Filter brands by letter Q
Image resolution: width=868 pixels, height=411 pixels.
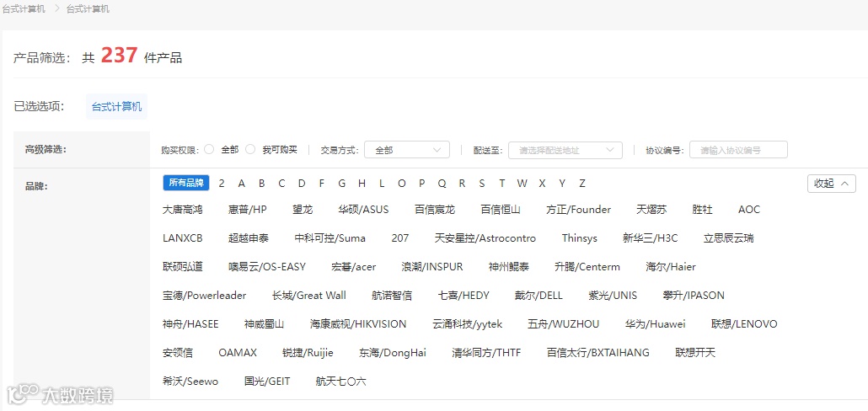point(442,184)
